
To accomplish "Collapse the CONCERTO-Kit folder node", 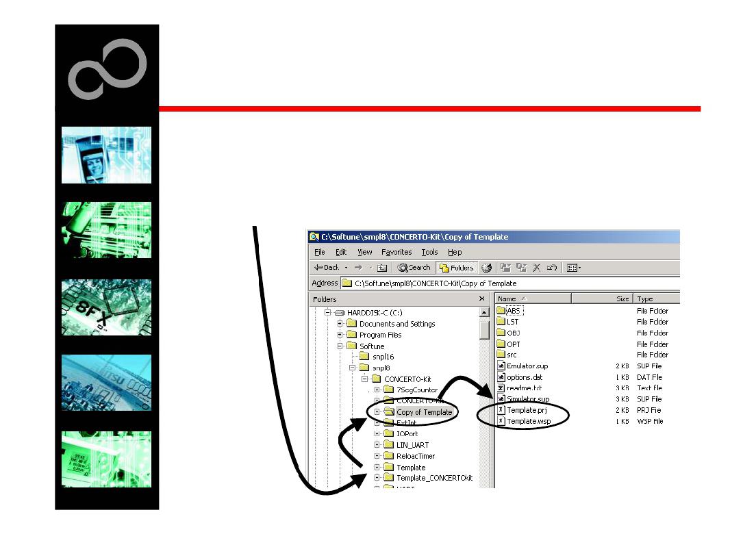I will click(365, 379).
